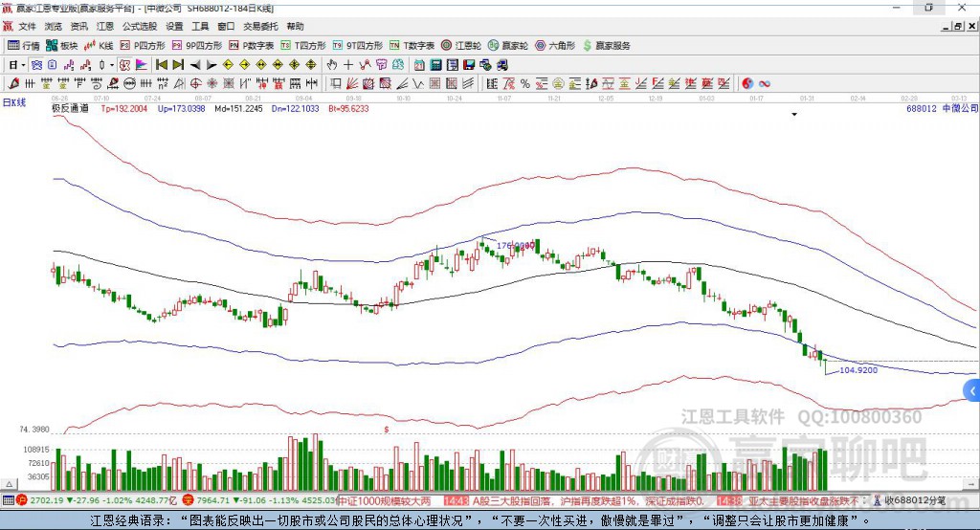Open the P数字表 tool
Viewport: 980px width, 530px height.
point(252,46)
